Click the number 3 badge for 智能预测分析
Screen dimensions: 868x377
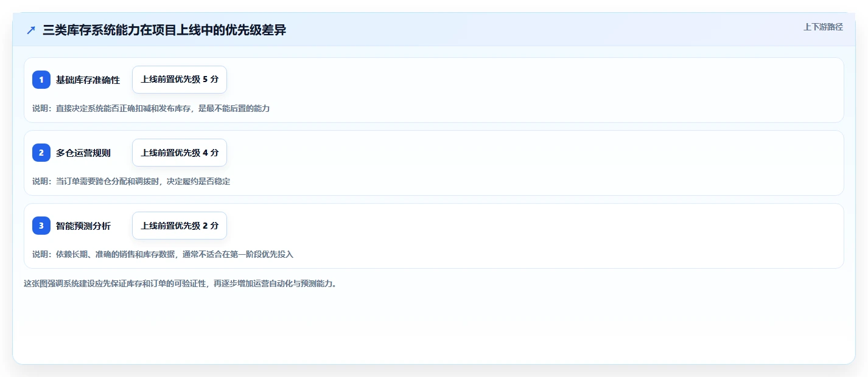point(41,226)
